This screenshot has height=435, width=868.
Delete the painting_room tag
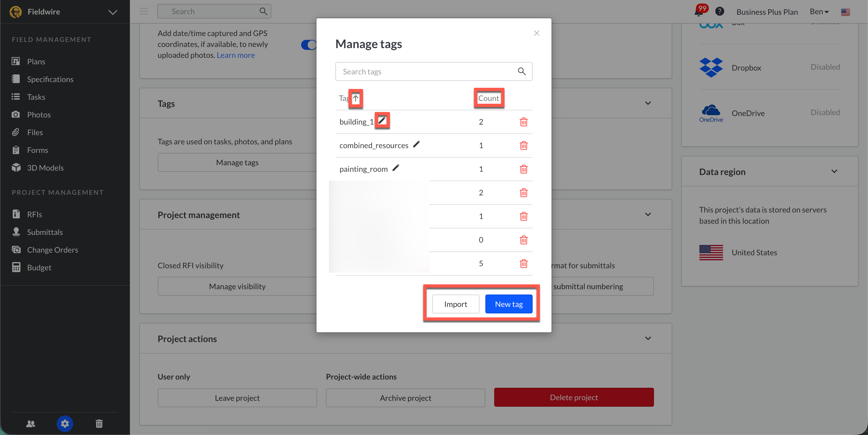[x=523, y=169]
